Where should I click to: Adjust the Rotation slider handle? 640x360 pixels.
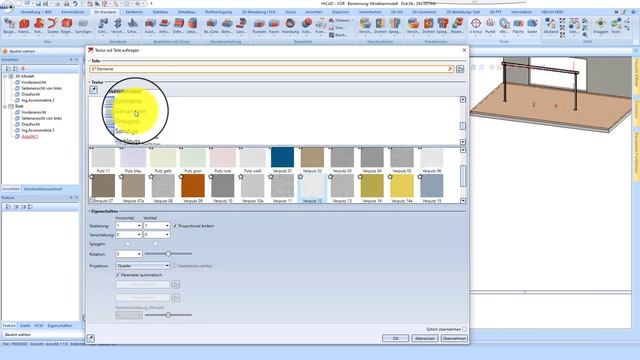(168, 254)
